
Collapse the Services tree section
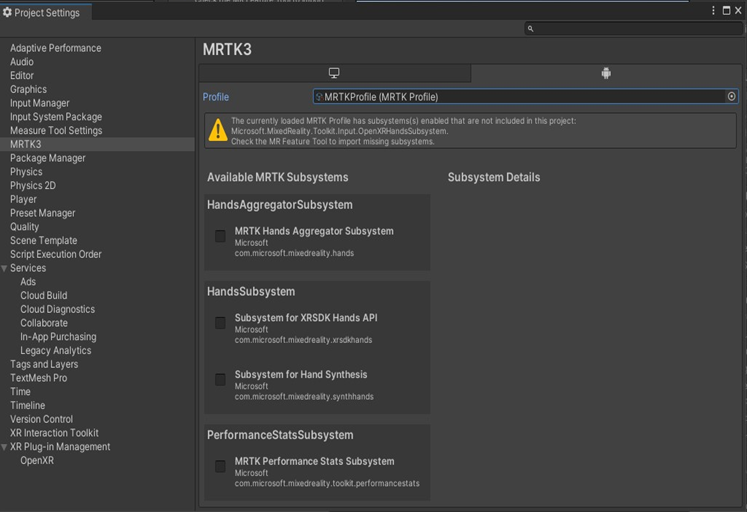(x=4, y=268)
